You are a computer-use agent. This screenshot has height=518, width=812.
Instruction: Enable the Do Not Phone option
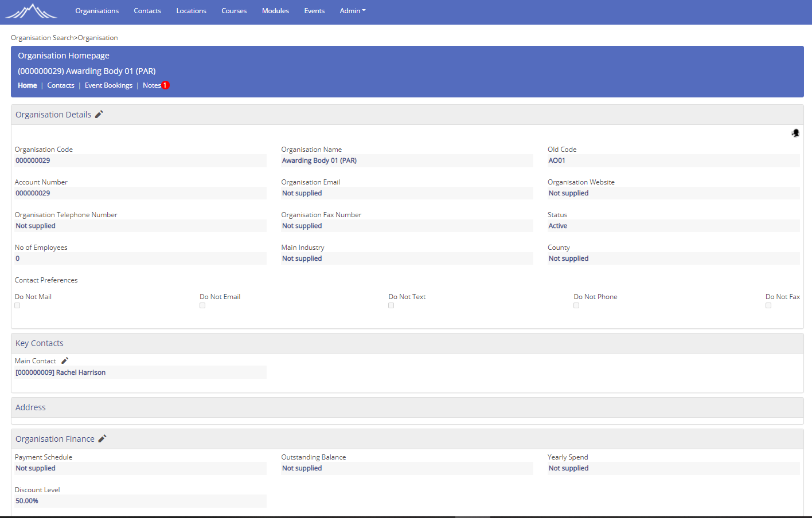point(576,305)
